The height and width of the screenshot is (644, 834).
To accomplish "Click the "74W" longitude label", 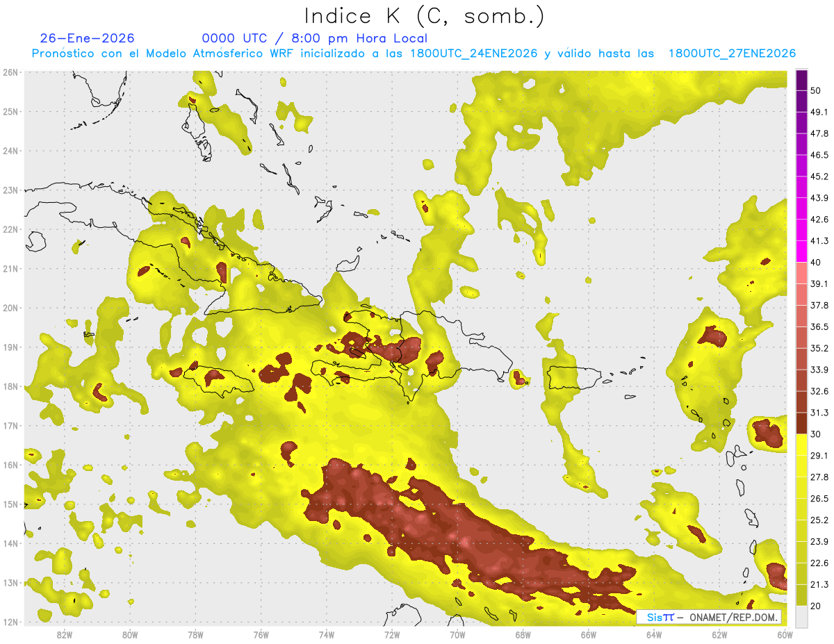I will point(327,634).
